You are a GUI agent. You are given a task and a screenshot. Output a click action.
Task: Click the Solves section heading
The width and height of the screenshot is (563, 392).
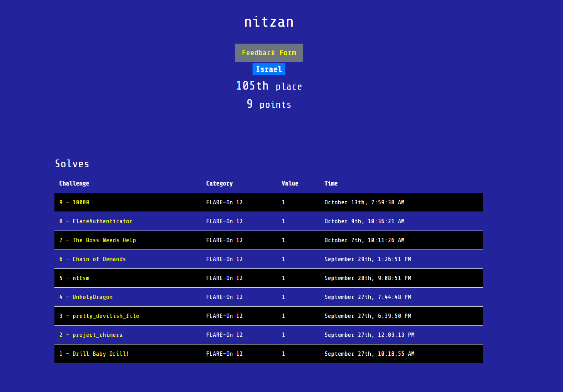click(x=72, y=164)
